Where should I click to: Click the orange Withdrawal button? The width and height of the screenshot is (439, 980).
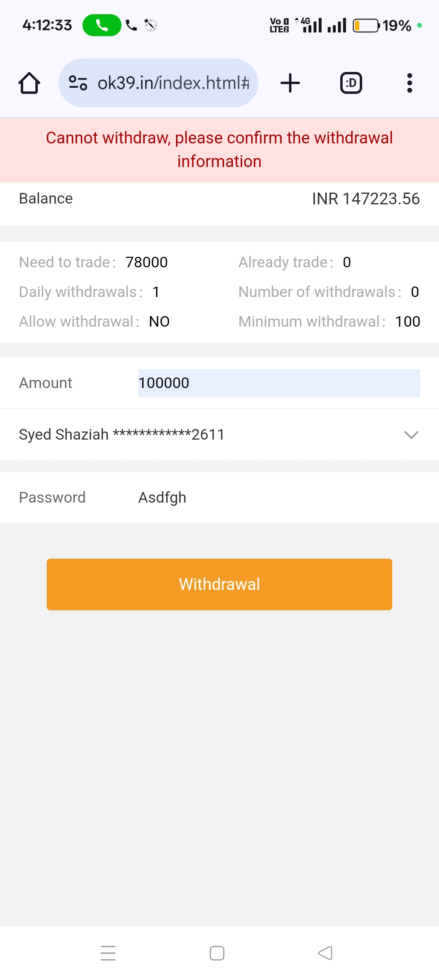coord(219,584)
